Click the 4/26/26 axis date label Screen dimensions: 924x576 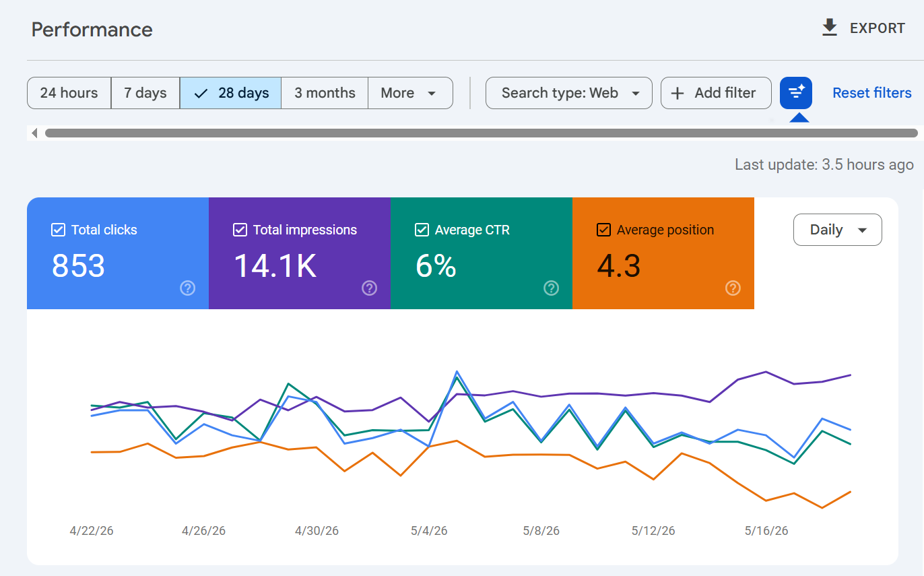point(203,531)
